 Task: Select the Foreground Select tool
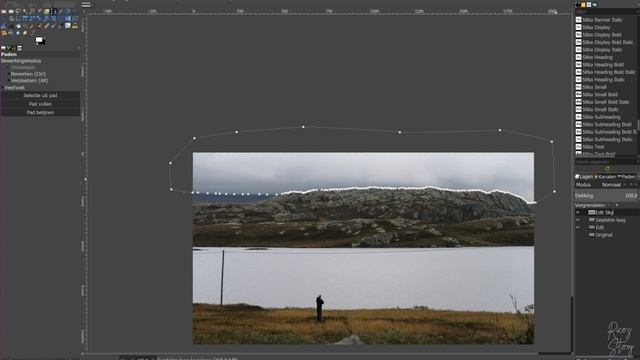(46, 11)
